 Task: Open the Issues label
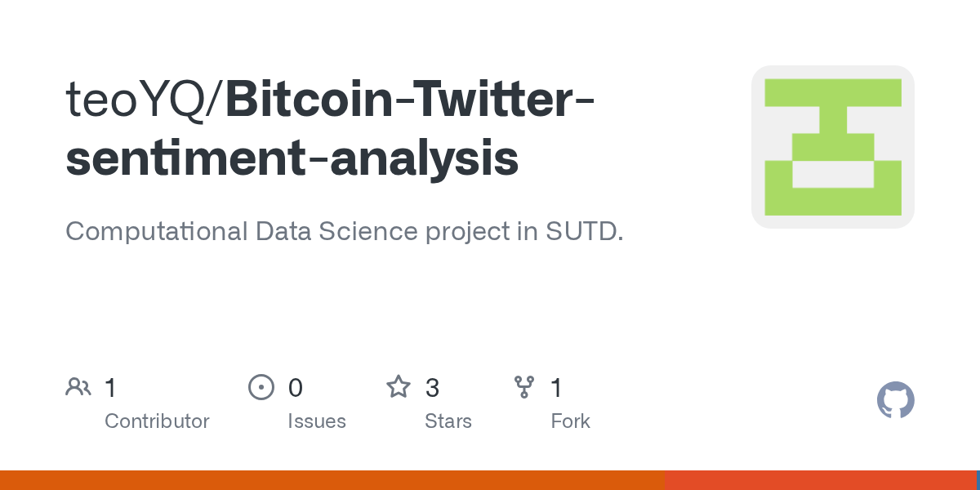[316, 421]
